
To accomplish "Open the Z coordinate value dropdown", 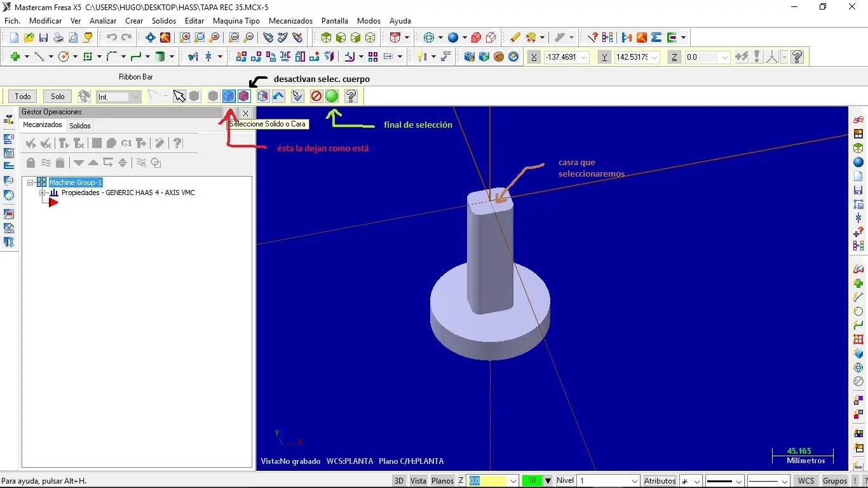I will point(725,57).
